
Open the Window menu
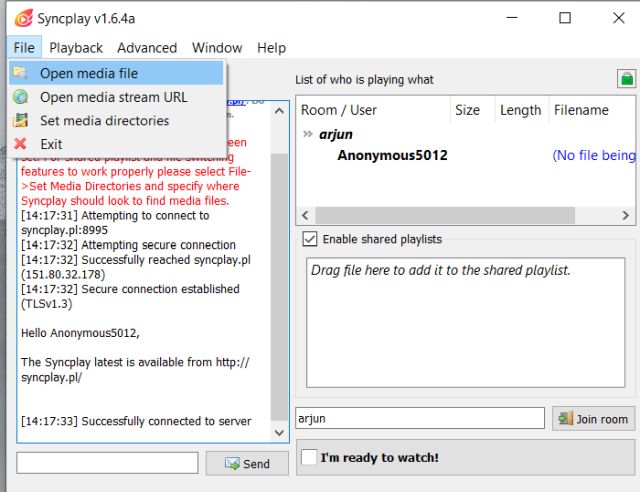coord(217,47)
